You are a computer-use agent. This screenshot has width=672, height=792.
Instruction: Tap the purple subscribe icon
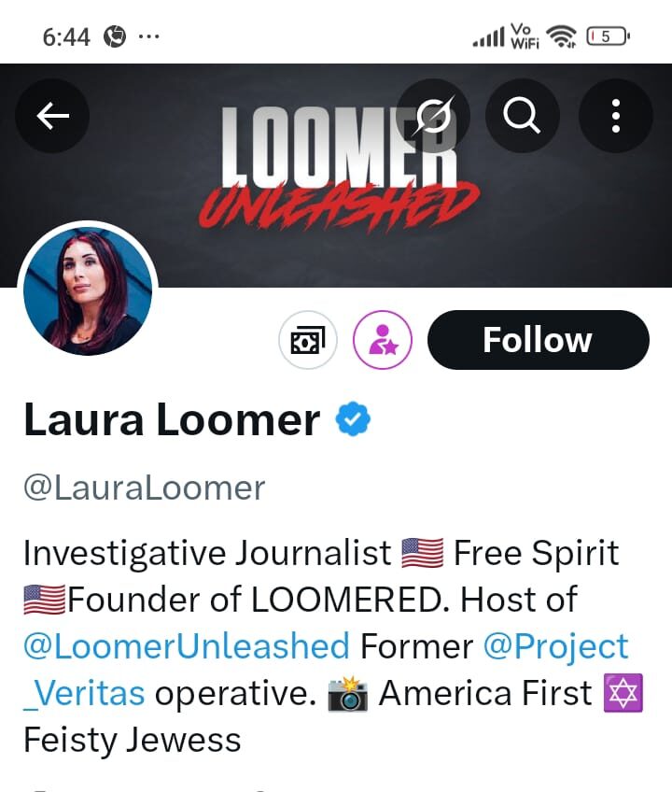(x=382, y=340)
